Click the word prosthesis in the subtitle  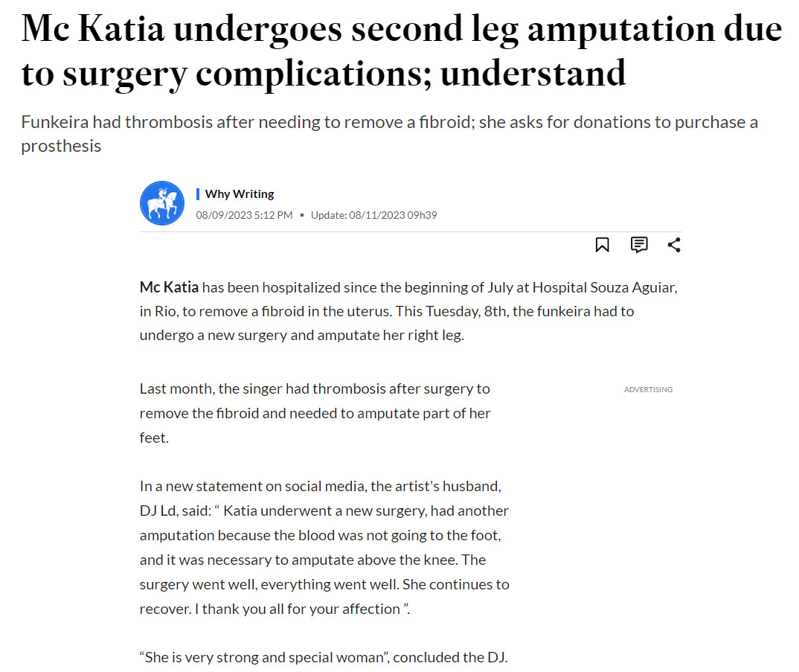click(61, 146)
